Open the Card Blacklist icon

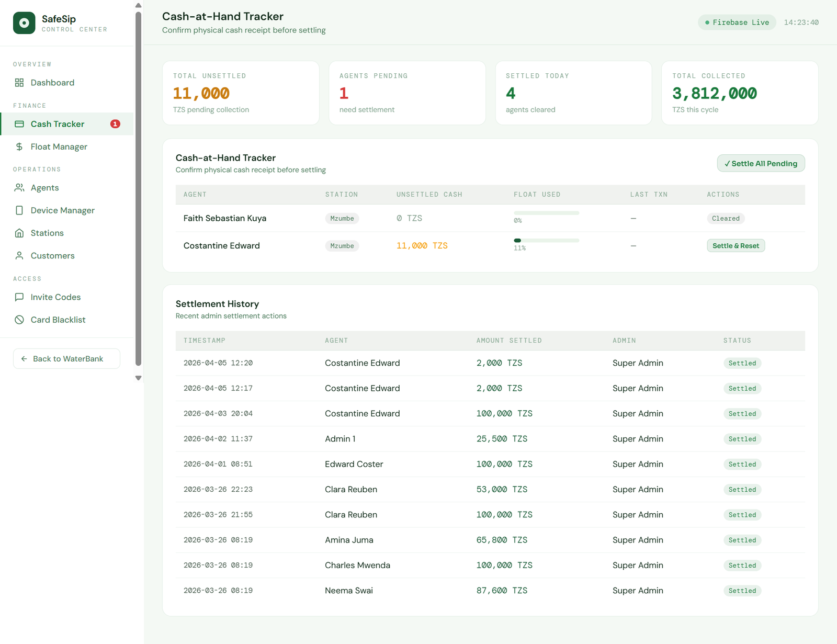click(19, 319)
